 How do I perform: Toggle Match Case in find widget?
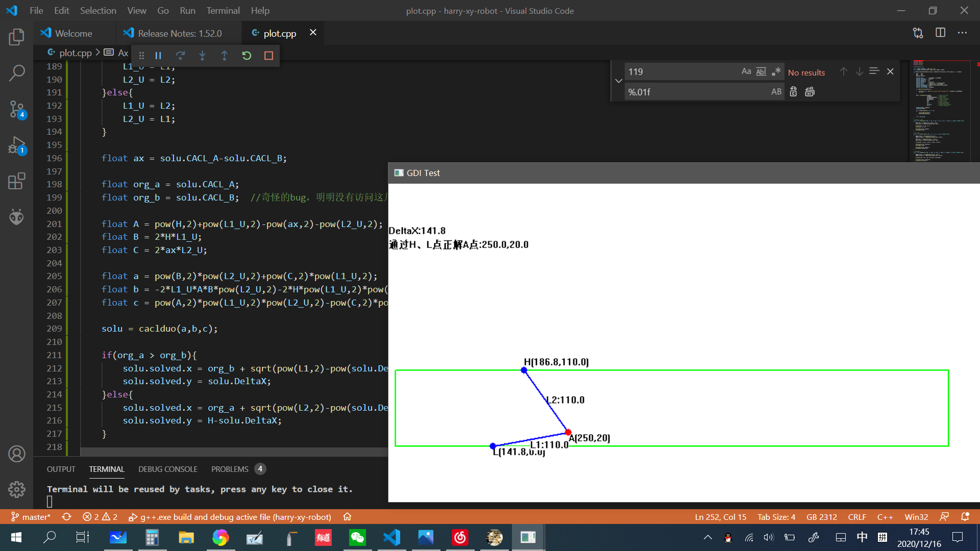pos(746,72)
